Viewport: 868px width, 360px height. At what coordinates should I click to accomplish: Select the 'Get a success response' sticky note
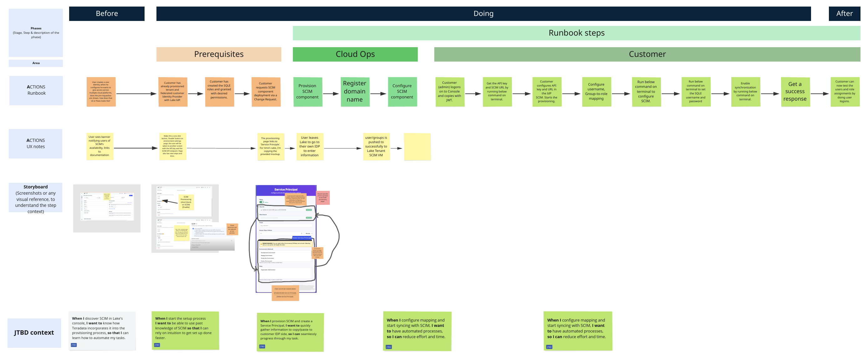tap(795, 92)
